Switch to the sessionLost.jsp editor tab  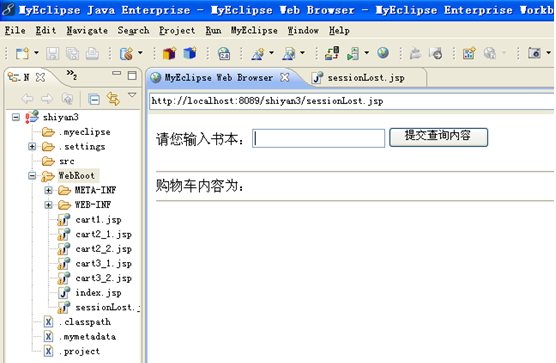click(x=365, y=78)
